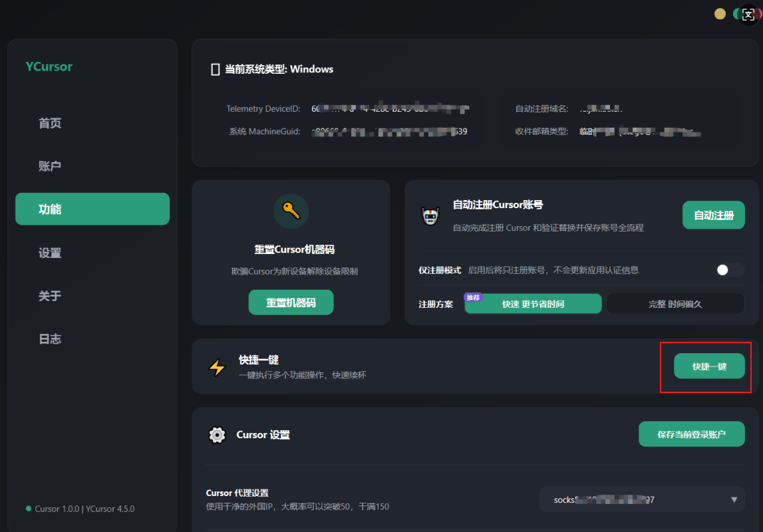The height and width of the screenshot is (532, 763).
Task: Click the 重置Cursor机器码 heading
Action: pos(295,249)
